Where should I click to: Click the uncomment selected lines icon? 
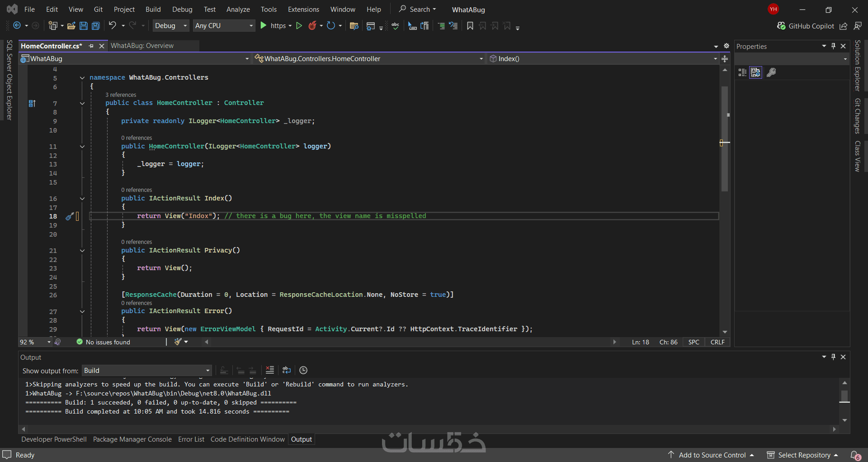click(453, 26)
